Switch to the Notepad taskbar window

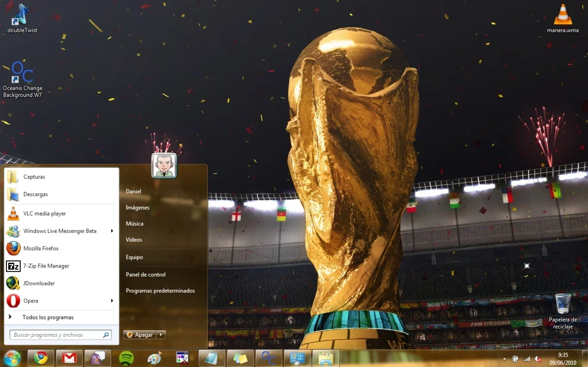click(212, 358)
